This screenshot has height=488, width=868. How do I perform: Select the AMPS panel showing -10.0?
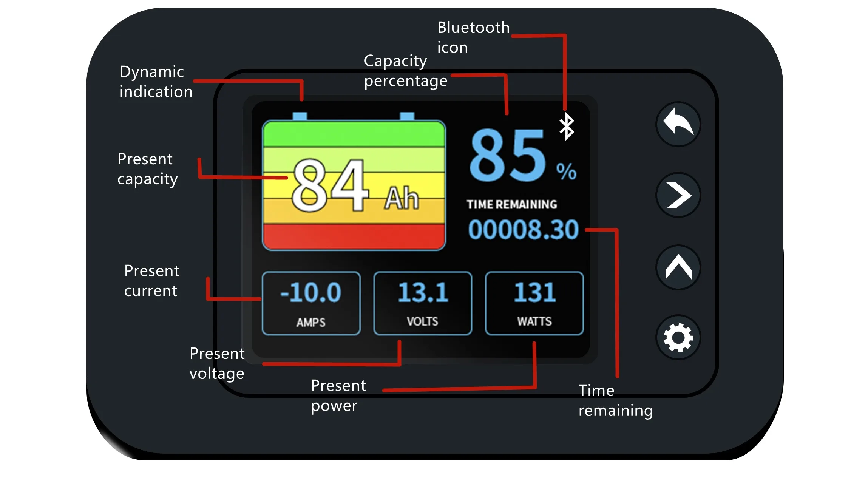tap(311, 303)
